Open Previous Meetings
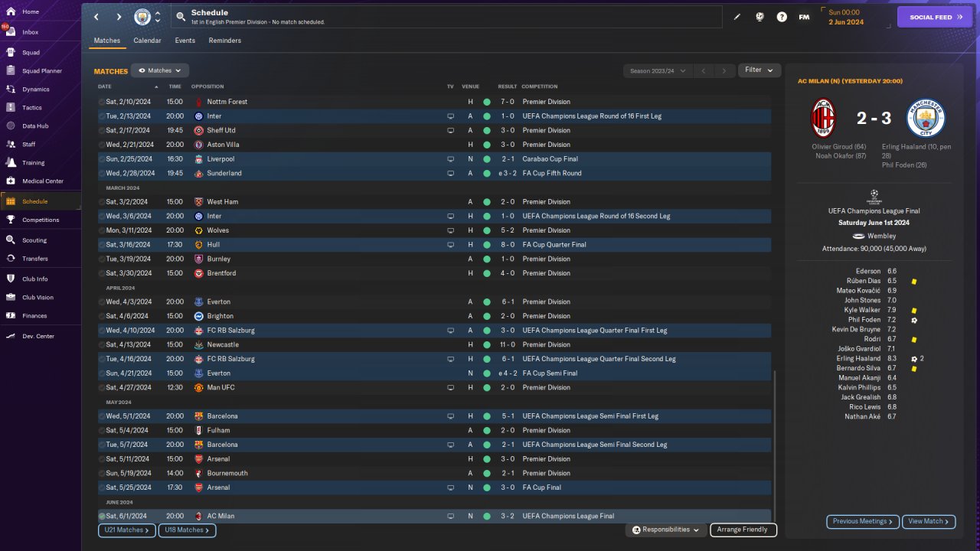 [863, 521]
